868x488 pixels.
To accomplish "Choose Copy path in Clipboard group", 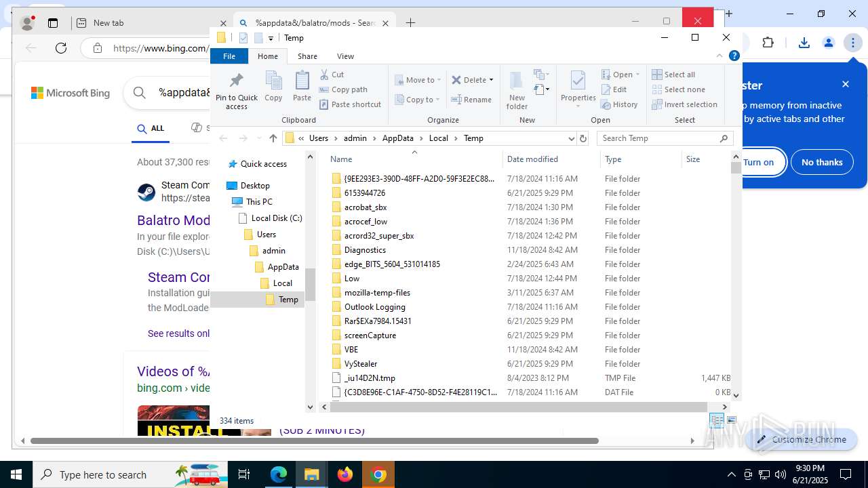I will point(343,89).
